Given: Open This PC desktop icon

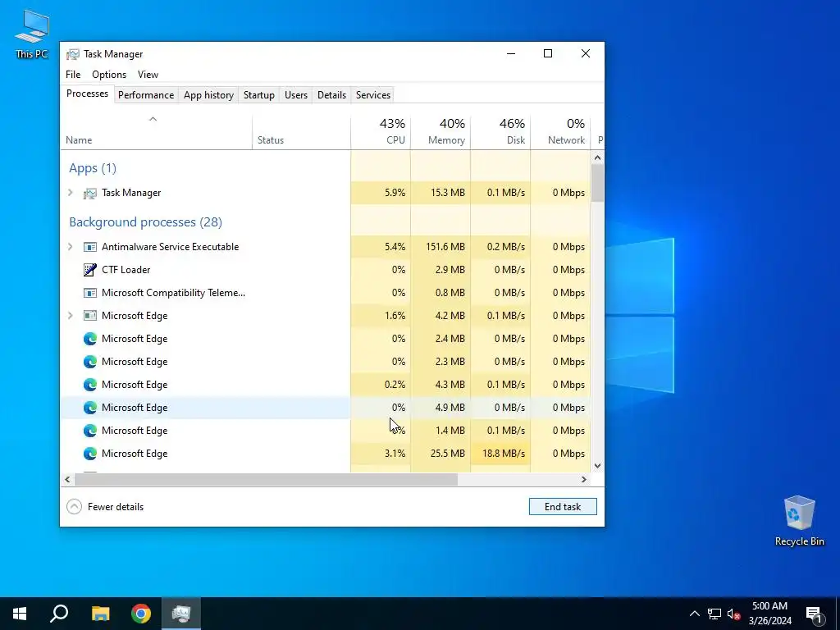Looking at the screenshot, I should pyautogui.click(x=32, y=34).
